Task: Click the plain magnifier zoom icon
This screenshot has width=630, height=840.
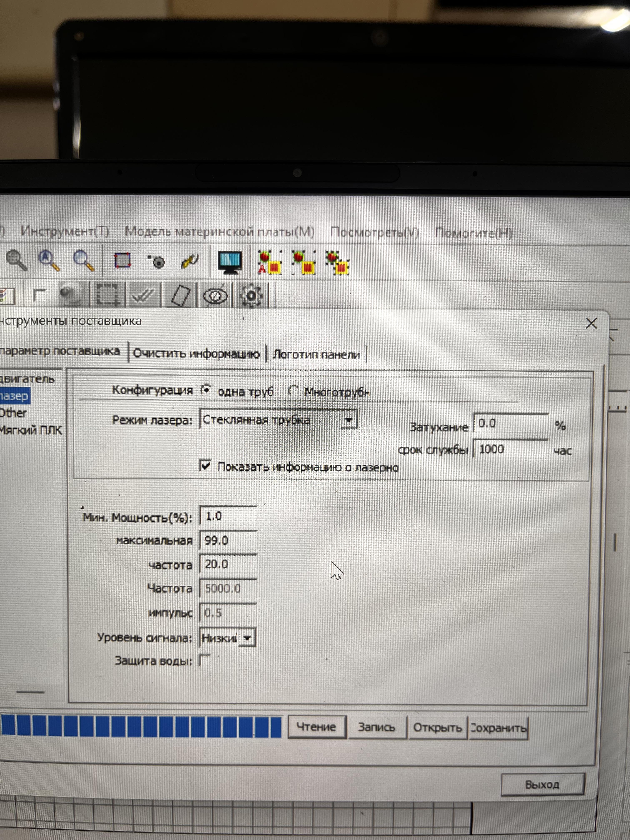Action: [84, 261]
